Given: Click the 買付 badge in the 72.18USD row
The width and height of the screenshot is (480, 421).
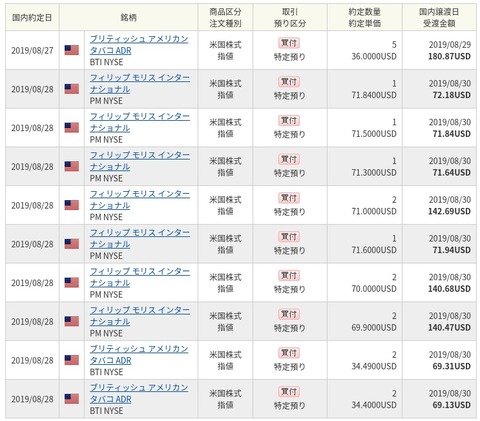Looking at the screenshot, I should [289, 82].
